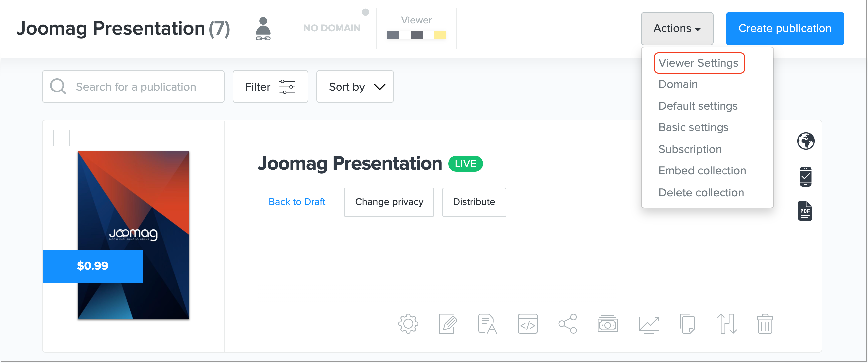Click the Create publication button
868x363 pixels.
click(784, 29)
